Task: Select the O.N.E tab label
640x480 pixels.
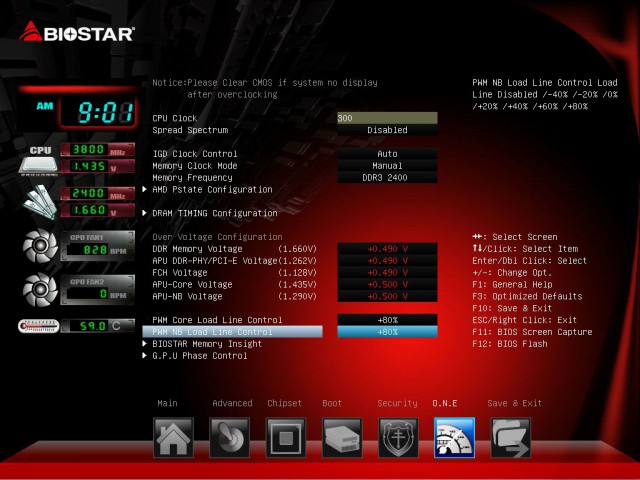Action: [444, 403]
